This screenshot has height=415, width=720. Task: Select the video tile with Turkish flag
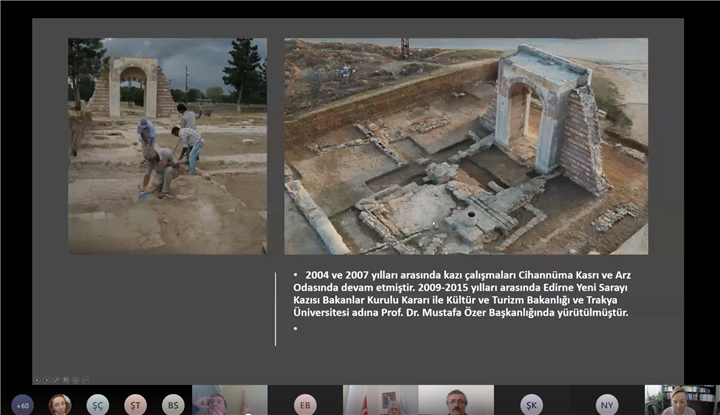point(380,400)
